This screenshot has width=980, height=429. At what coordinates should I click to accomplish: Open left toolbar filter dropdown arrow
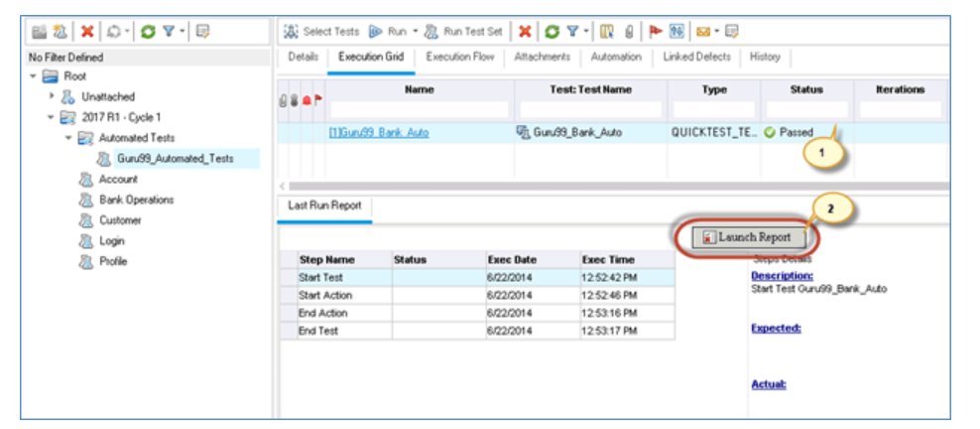pyautogui.click(x=182, y=31)
